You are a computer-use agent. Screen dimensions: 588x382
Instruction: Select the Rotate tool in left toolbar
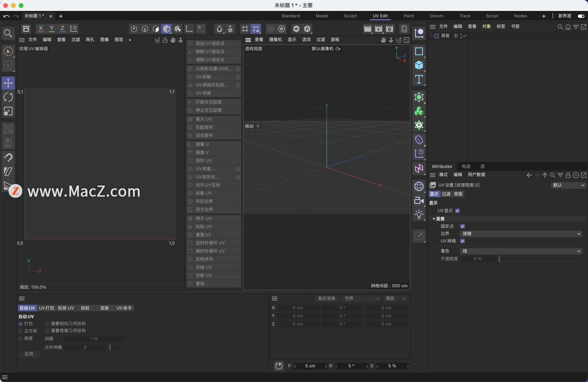point(8,97)
